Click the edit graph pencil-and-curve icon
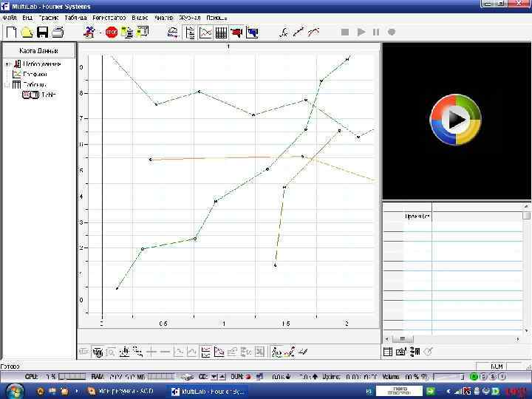This screenshot has width=532, height=399. pos(290,352)
